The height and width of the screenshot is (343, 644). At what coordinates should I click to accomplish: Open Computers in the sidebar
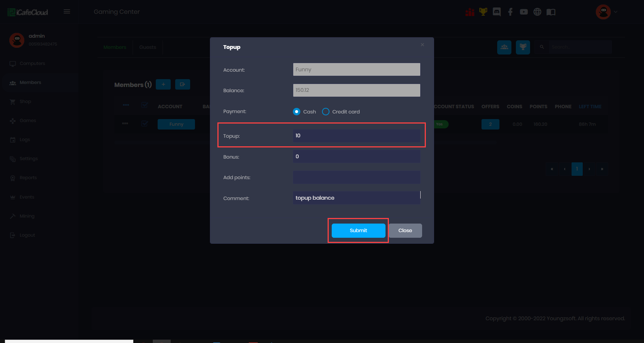32,63
